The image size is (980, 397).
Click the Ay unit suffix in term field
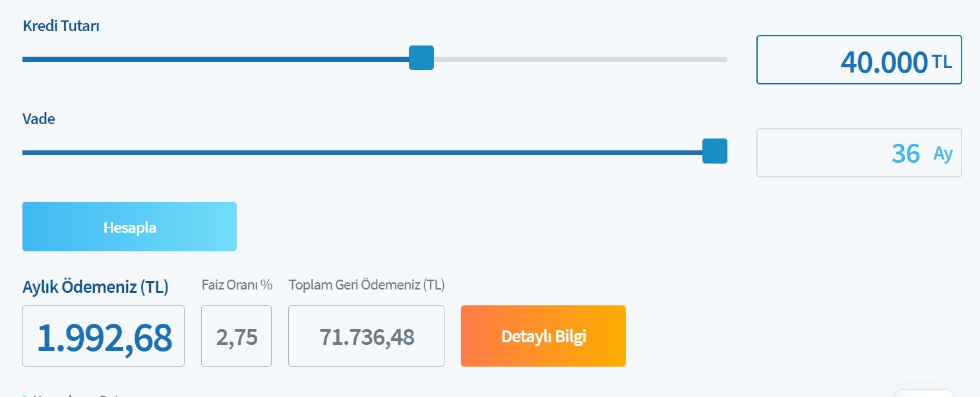click(x=943, y=154)
